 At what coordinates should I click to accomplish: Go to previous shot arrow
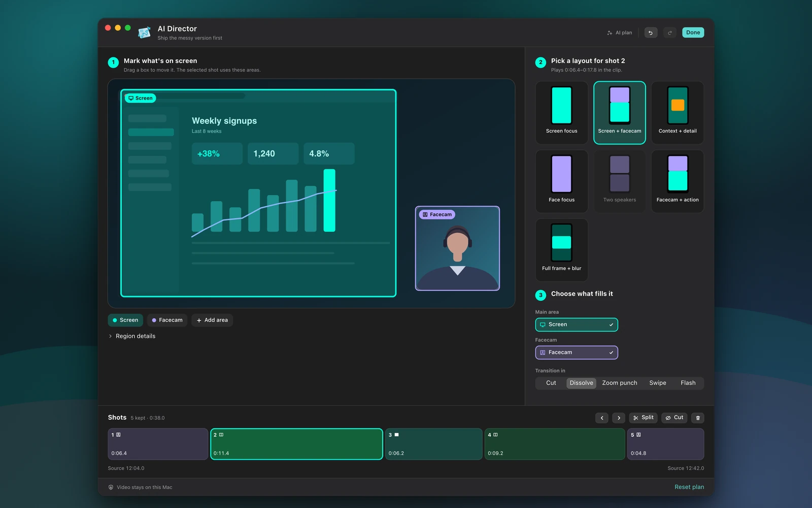point(602,418)
